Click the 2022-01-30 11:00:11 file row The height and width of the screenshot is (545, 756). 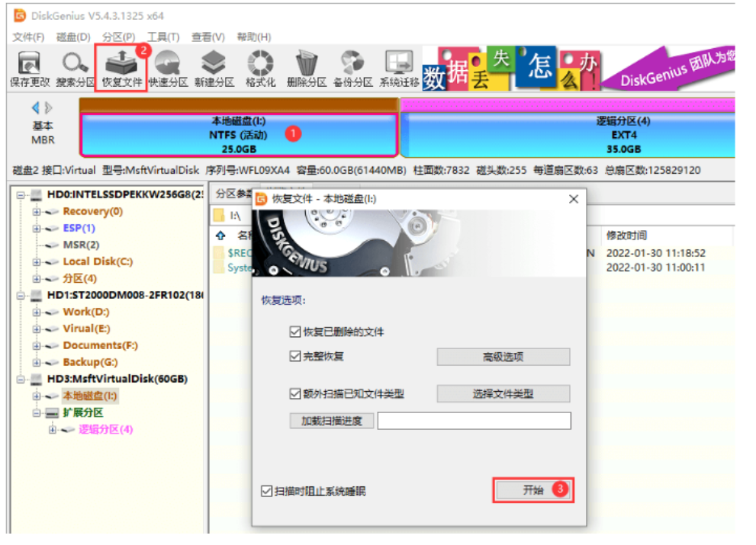(656, 268)
